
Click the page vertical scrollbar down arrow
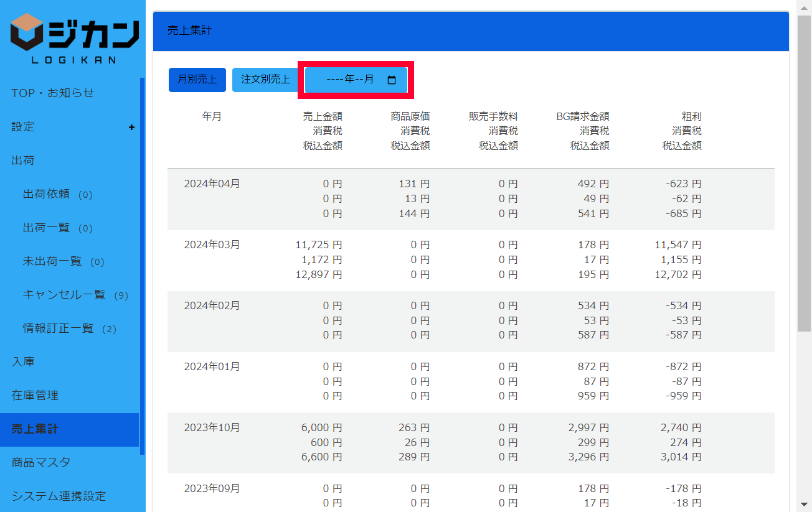804,504
